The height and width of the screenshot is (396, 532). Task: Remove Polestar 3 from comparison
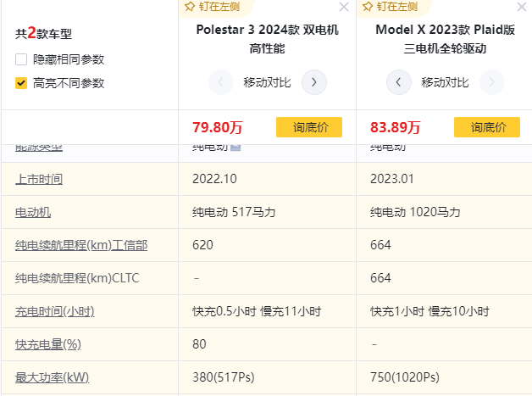coord(344,7)
